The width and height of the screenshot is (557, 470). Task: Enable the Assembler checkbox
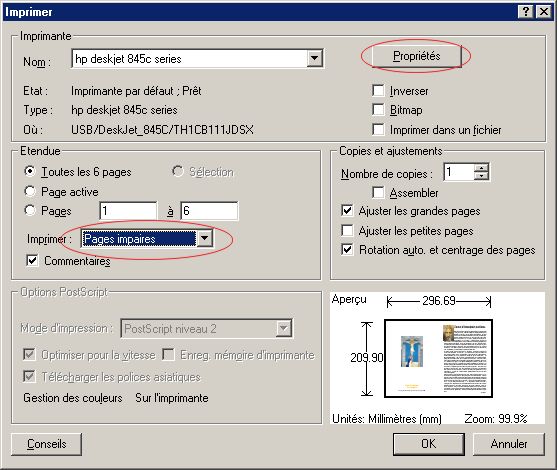coord(378,193)
